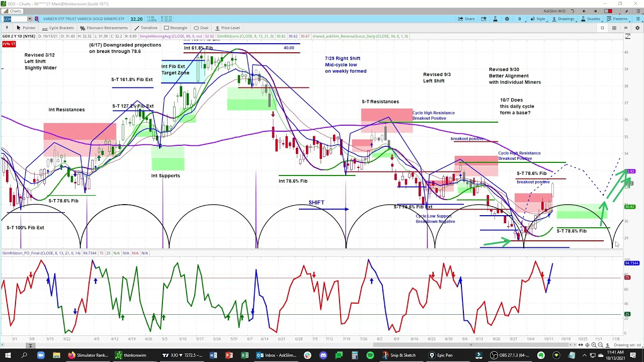Choose the Cycle Brackets drawing tool
Screen dimensions: 644x362
58,28
